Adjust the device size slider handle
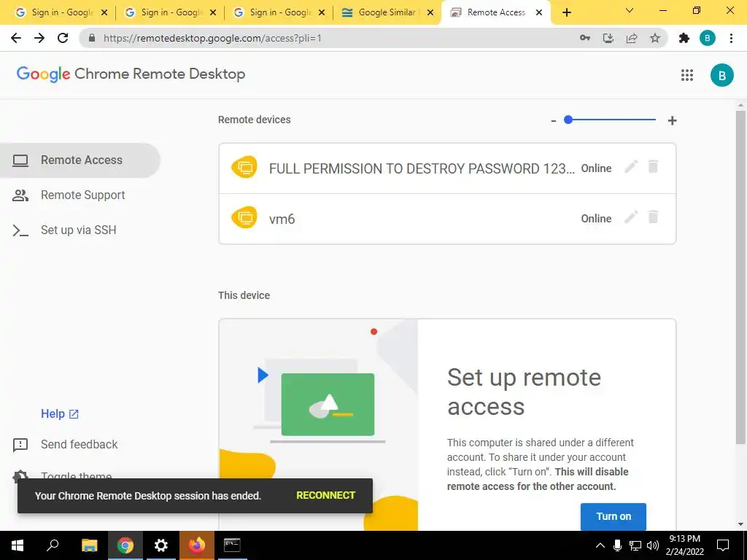Image resolution: width=747 pixels, height=560 pixels. 568,120
